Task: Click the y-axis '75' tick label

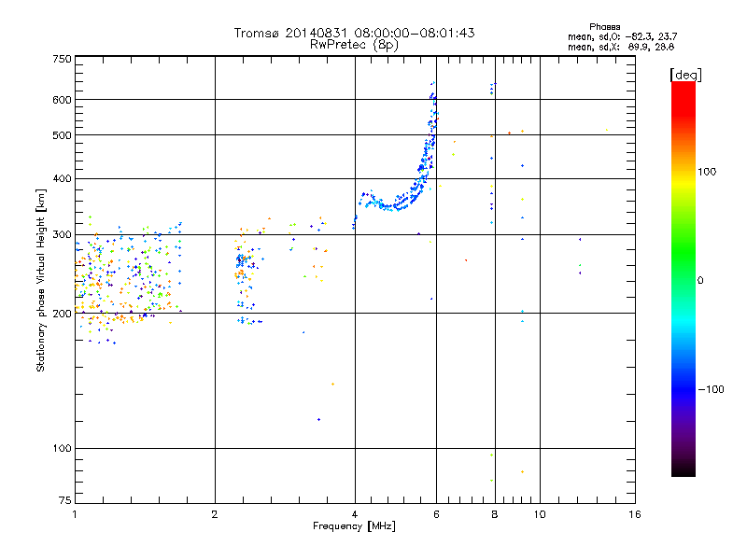Action: point(65,500)
